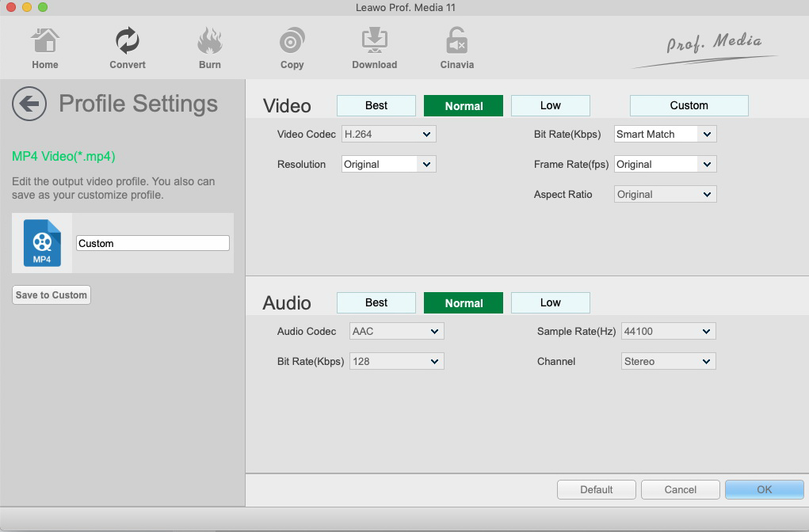
Task: Open the Burn flame icon
Action: click(210, 41)
